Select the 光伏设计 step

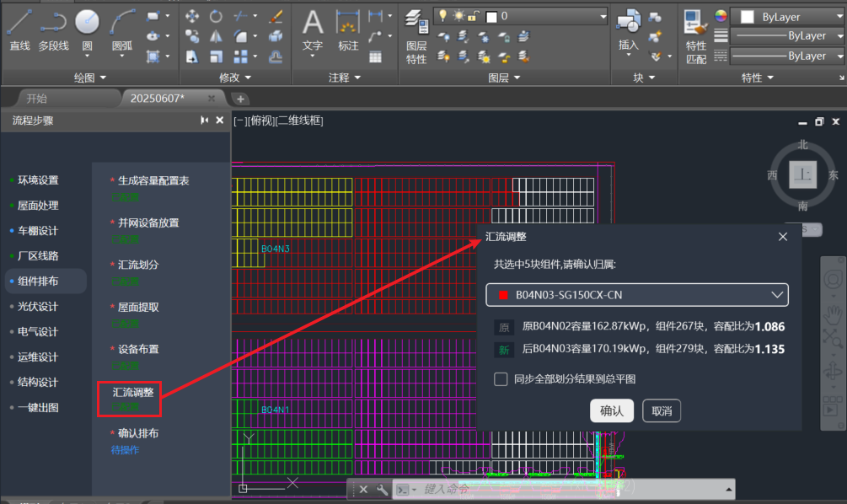pos(38,306)
